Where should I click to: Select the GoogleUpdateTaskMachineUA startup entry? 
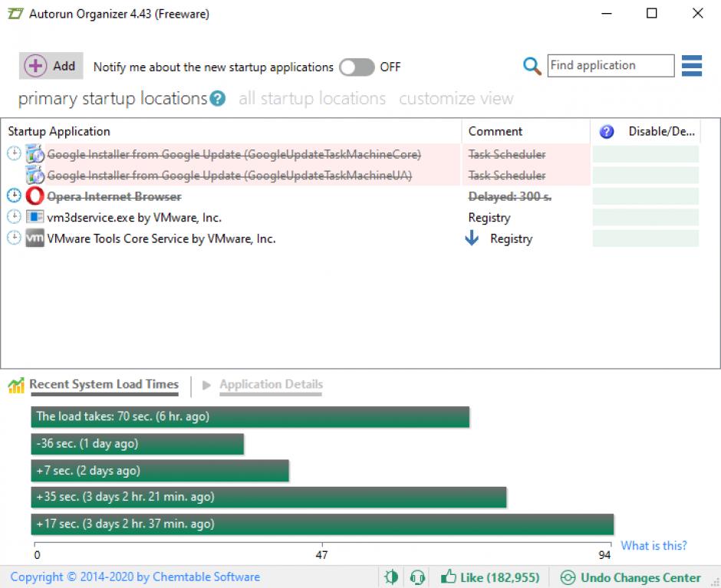tap(229, 176)
